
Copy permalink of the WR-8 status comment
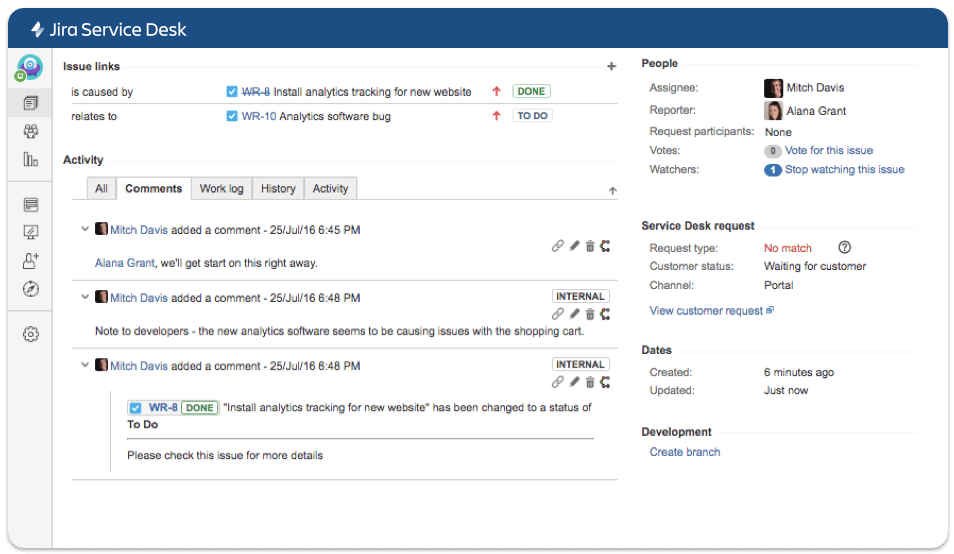click(558, 382)
